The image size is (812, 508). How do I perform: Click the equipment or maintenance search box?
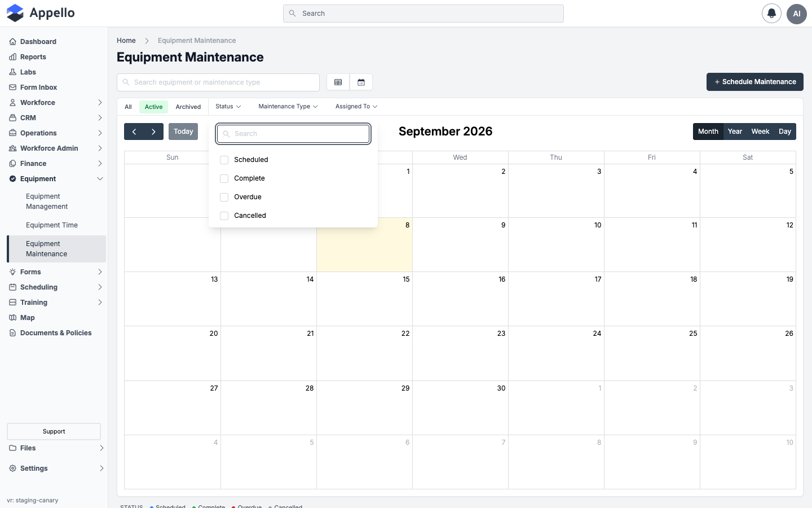point(218,82)
